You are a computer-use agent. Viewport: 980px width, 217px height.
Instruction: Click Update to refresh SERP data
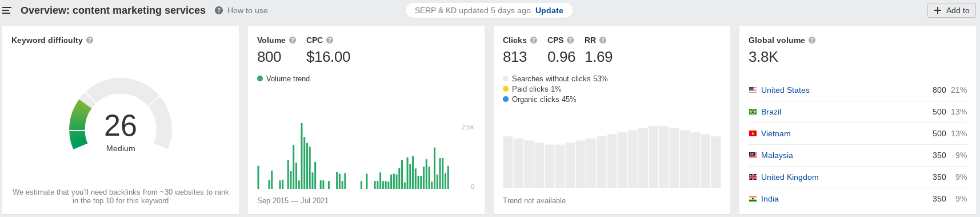549,10
